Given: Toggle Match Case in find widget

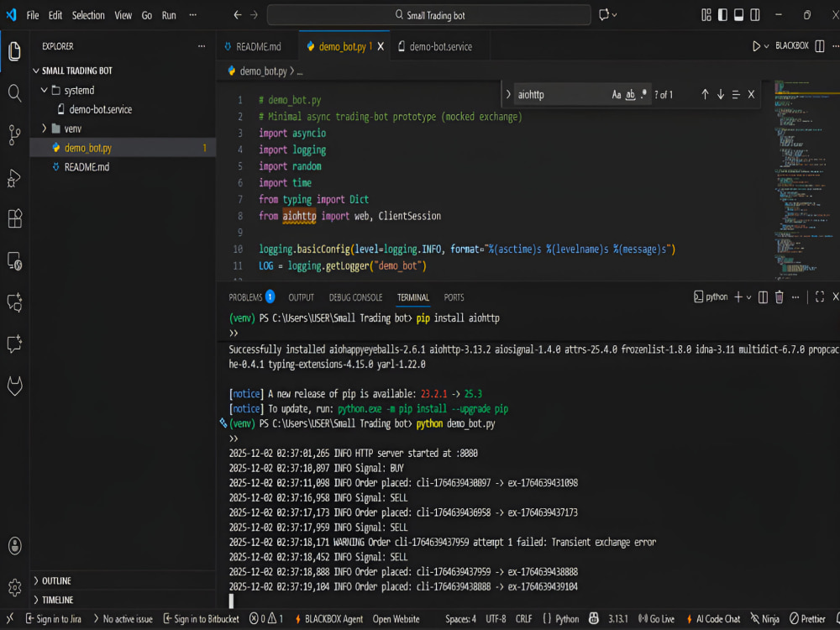Looking at the screenshot, I should (617, 95).
